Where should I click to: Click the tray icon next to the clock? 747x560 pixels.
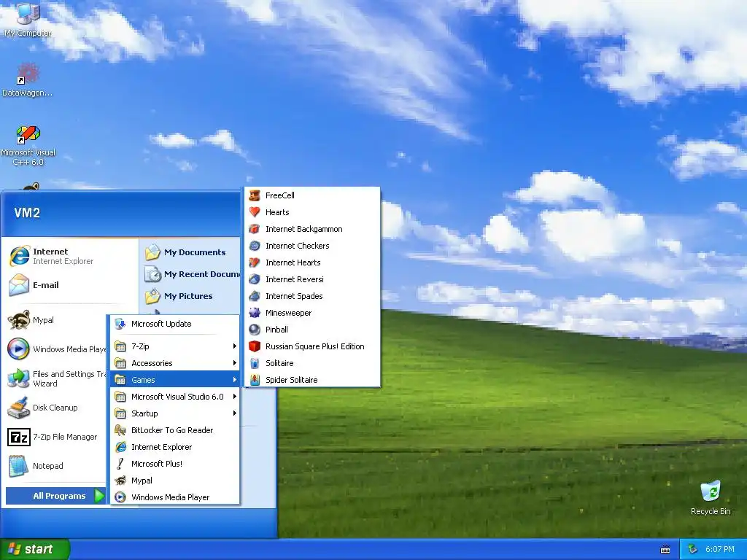pyautogui.click(x=693, y=549)
